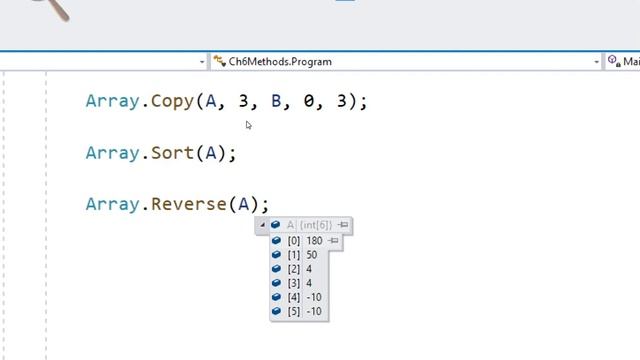The height and width of the screenshot is (360, 640).
Task: Pin the A int[6] datatip
Action: (x=344, y=224)
